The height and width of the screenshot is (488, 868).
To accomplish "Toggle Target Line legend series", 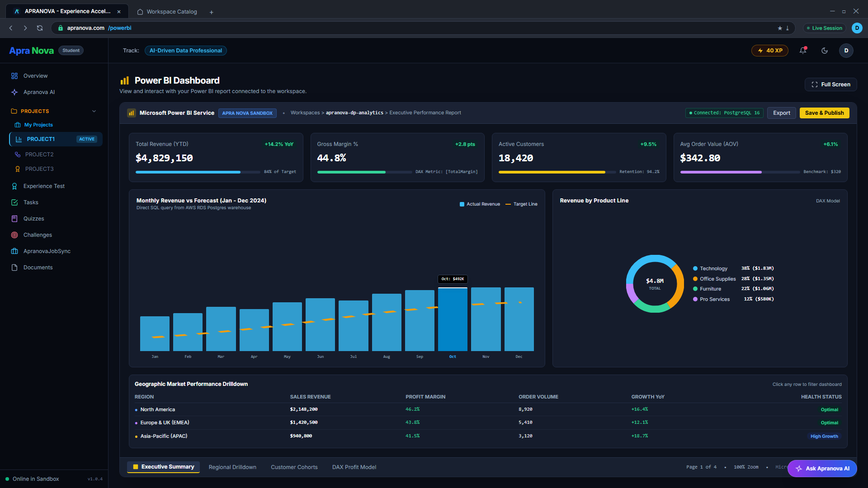I will click(521, 204).
